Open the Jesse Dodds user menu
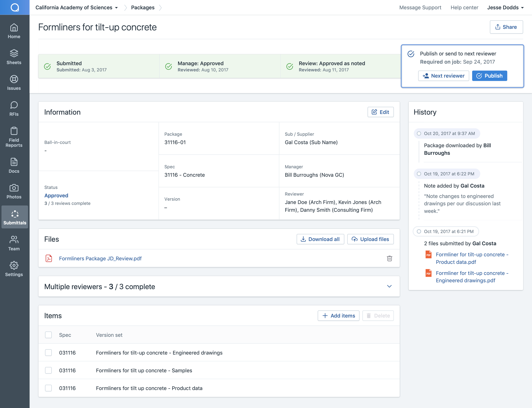Viewport: 532px width, 408px height. tap(505, 8)
